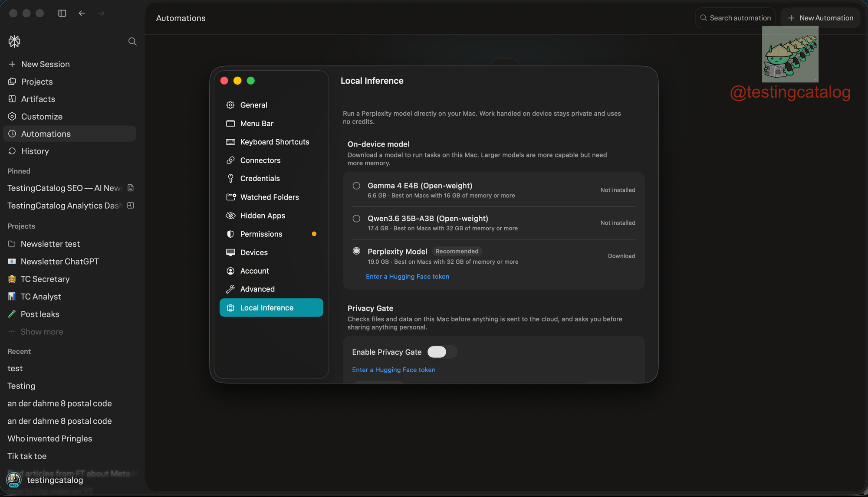Viewport: 868px width, 497px height.
Task: Open the Advanced settings tab
Action: (271, 289)
